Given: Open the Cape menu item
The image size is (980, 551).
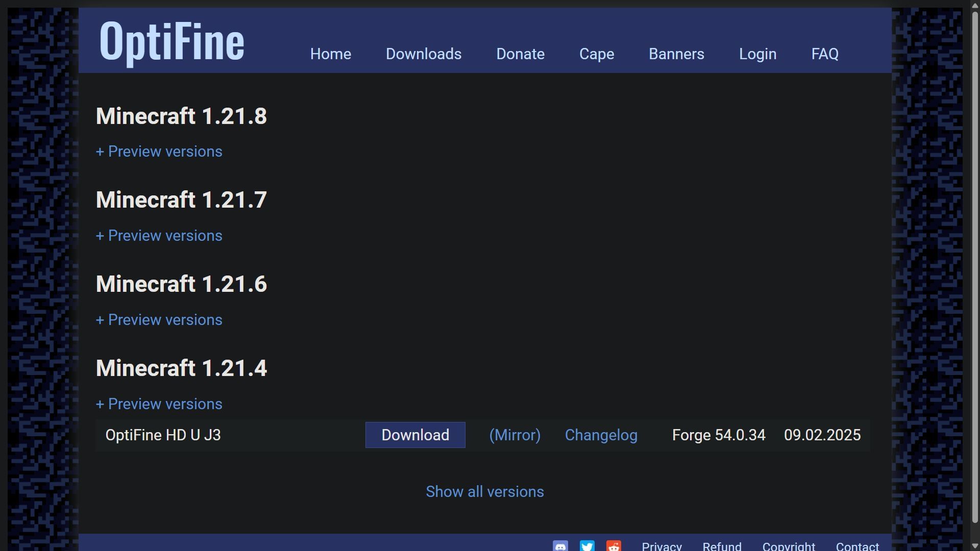Looking at the screenshot, I should [597, 54].
